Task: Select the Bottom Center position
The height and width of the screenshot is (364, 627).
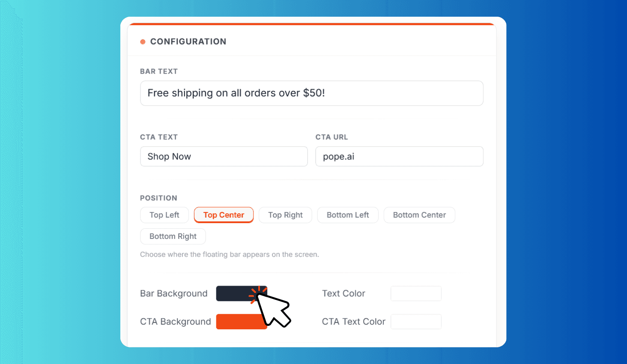Action: click(x=419, y=215)
